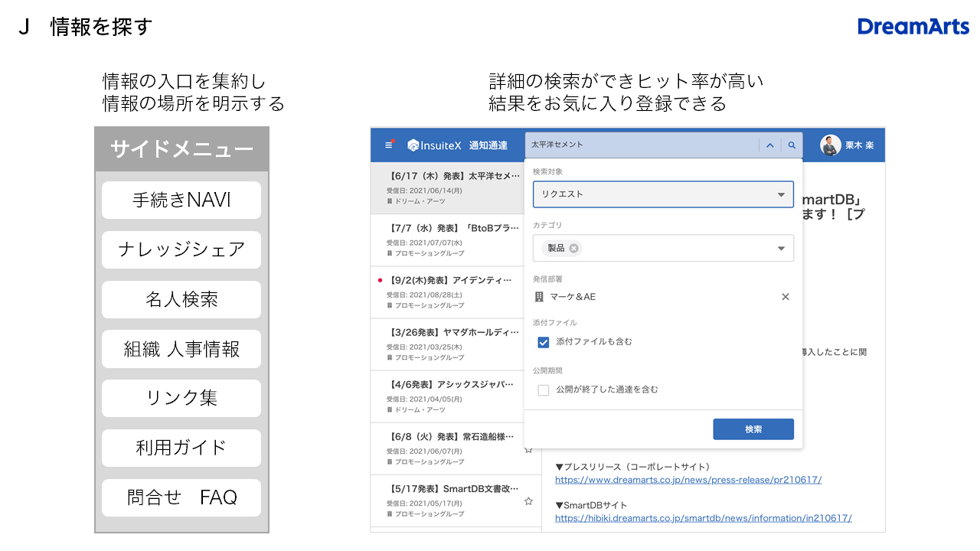Expand the カテゴリ dropdown arrow
The image size is (980, 551).
pyautogui.click(x=781, y=249)
